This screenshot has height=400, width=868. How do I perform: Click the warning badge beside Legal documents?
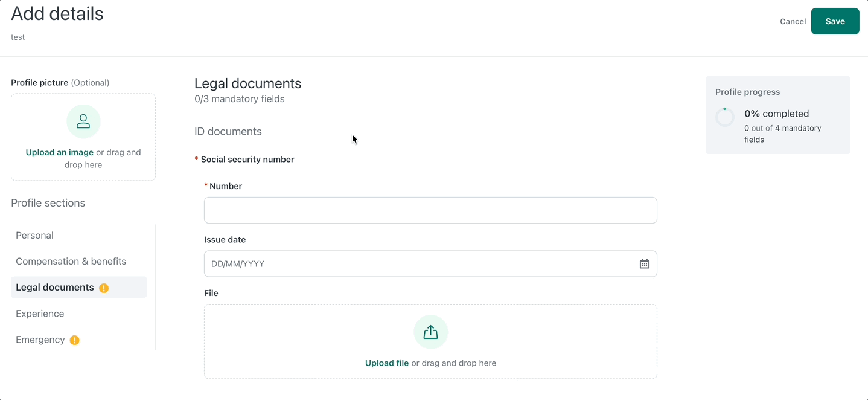click(x=104, y=288)
